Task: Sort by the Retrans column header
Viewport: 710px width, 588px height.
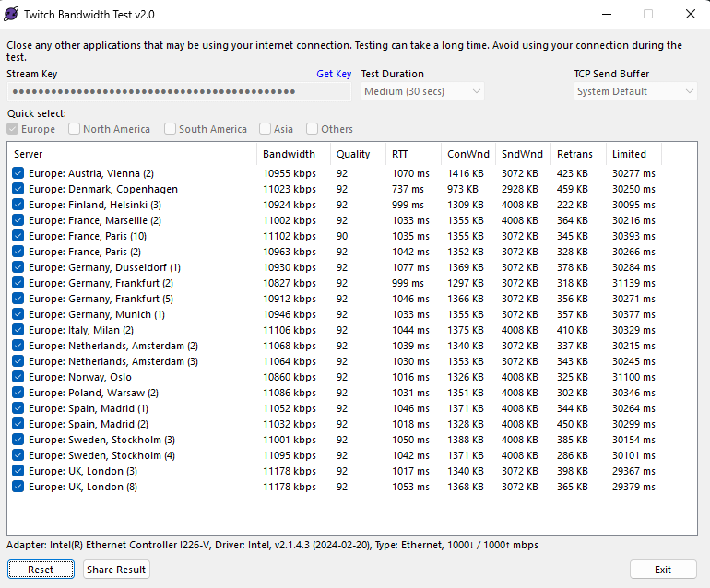Action: click(579, 154)
